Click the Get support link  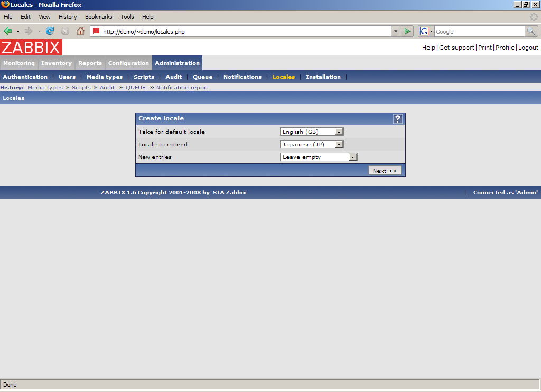(456, 48)
